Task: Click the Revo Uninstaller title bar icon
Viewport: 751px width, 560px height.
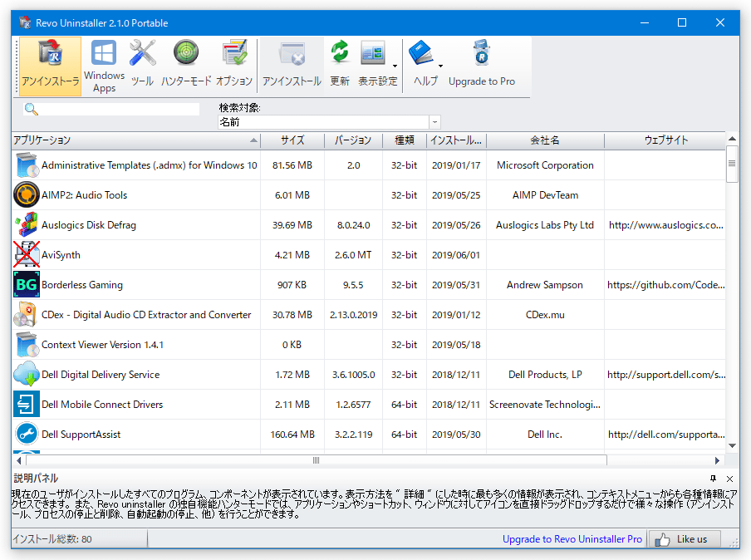Action: [x=25, y=22]
